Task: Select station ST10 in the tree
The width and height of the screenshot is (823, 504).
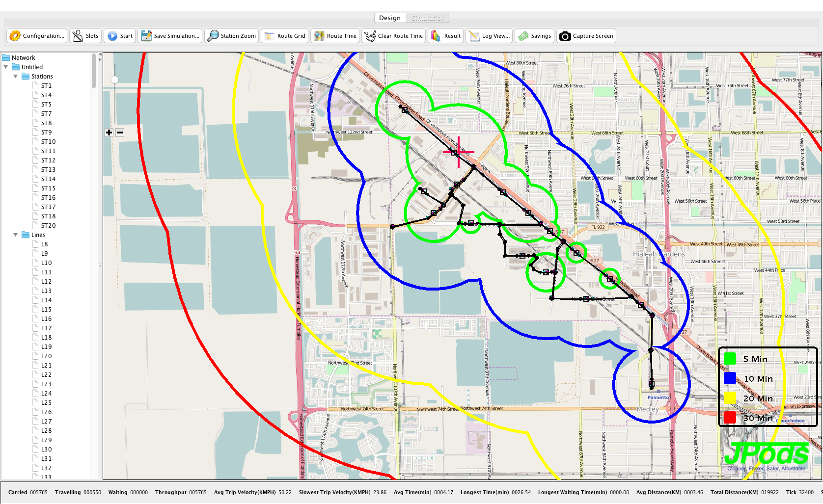Action: [48, 142]
